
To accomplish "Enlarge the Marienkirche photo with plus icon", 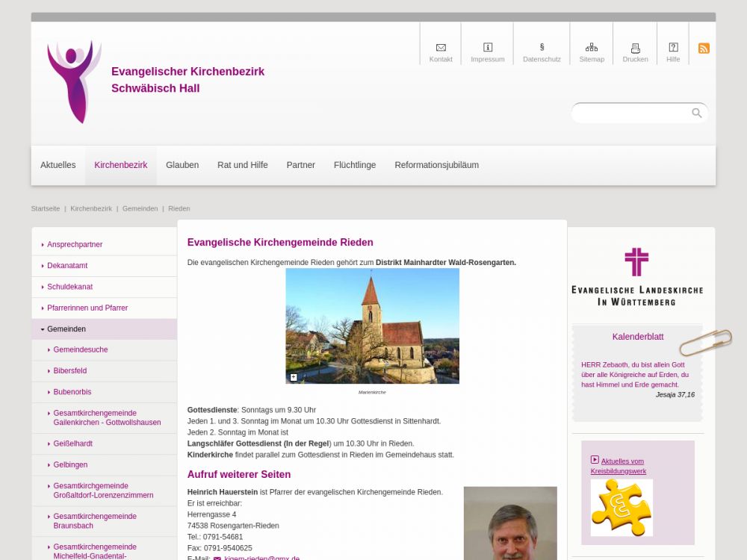I will point(294,377).
